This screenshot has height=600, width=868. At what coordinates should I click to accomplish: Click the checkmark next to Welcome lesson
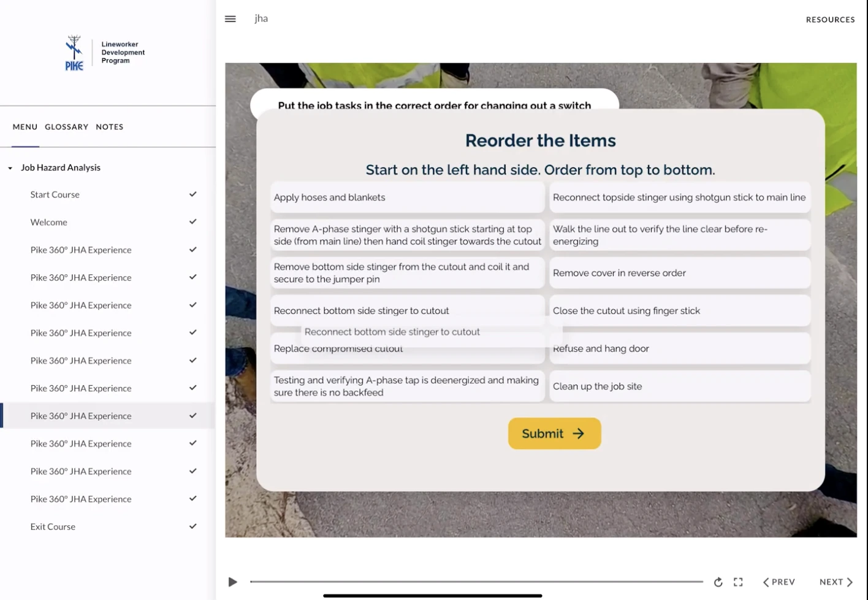tap(192, 221)
